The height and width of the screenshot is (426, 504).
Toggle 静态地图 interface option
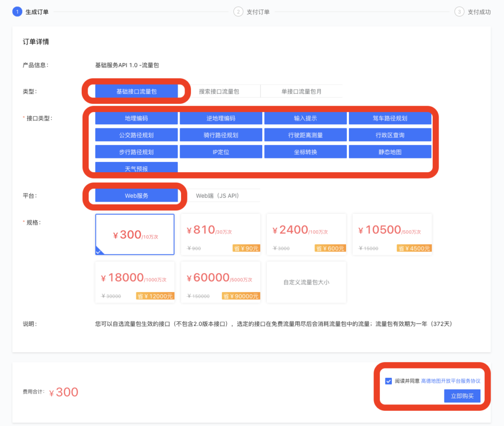coord(390,152)
